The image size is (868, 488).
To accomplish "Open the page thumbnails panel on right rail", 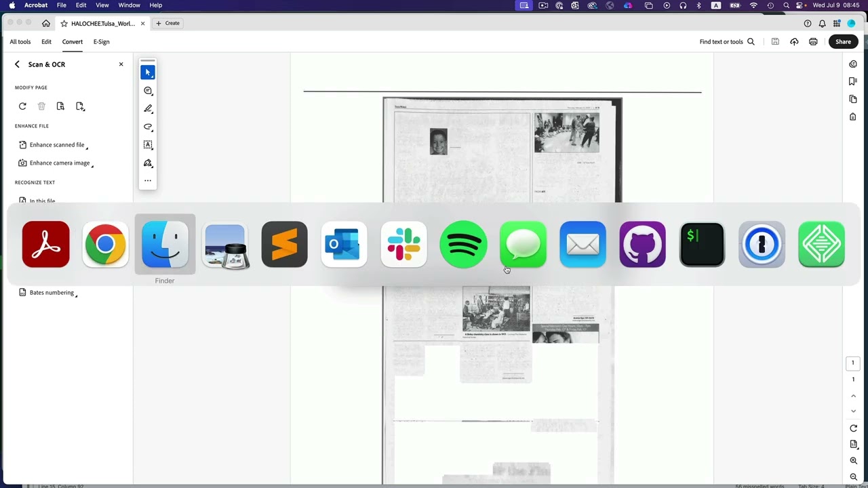I will pos(853,99).
